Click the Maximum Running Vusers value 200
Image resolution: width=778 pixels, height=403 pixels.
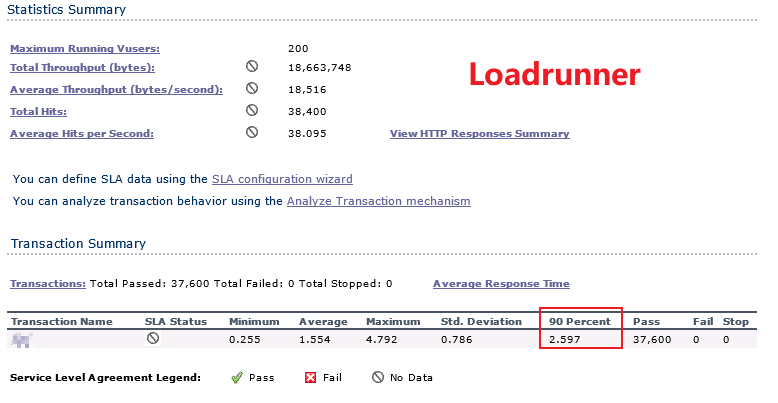coord(298,49)
